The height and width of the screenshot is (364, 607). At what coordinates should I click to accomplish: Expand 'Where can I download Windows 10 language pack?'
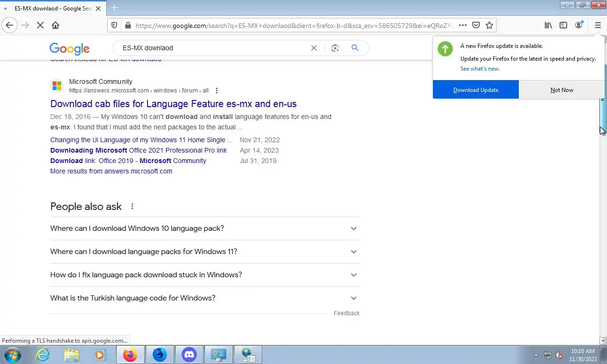pyautogui.click(x=205, y=228)
